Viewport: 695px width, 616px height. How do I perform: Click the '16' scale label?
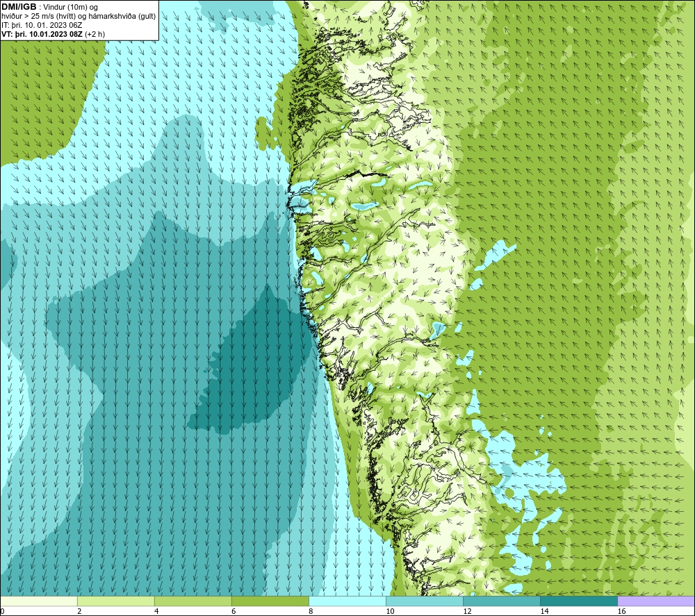point(621,611)
